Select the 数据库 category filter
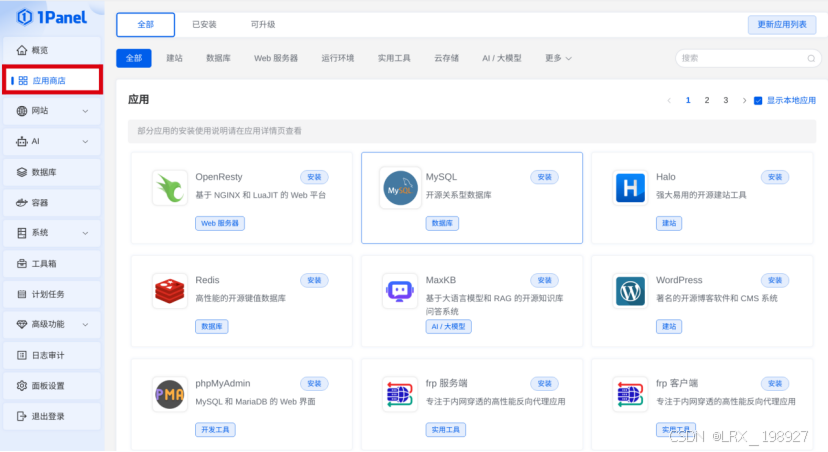This screenshot has width=828, height=452. pos(218,58)
